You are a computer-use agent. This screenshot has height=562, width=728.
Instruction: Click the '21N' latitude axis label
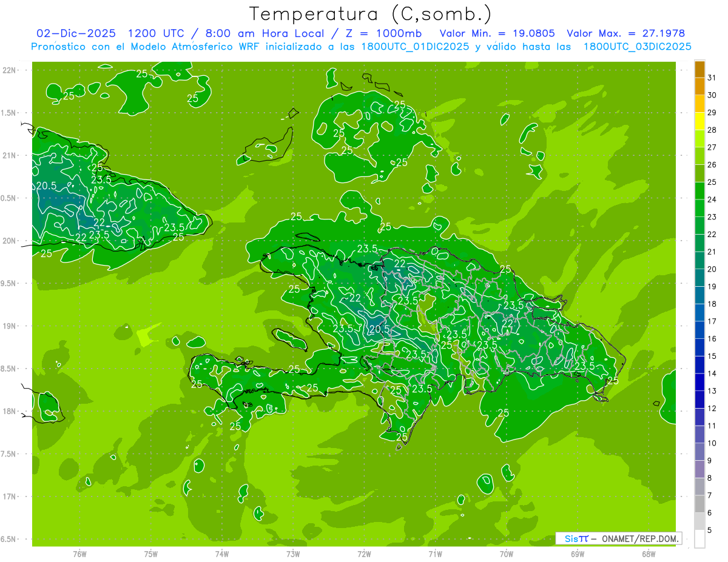tap(9, 155)
